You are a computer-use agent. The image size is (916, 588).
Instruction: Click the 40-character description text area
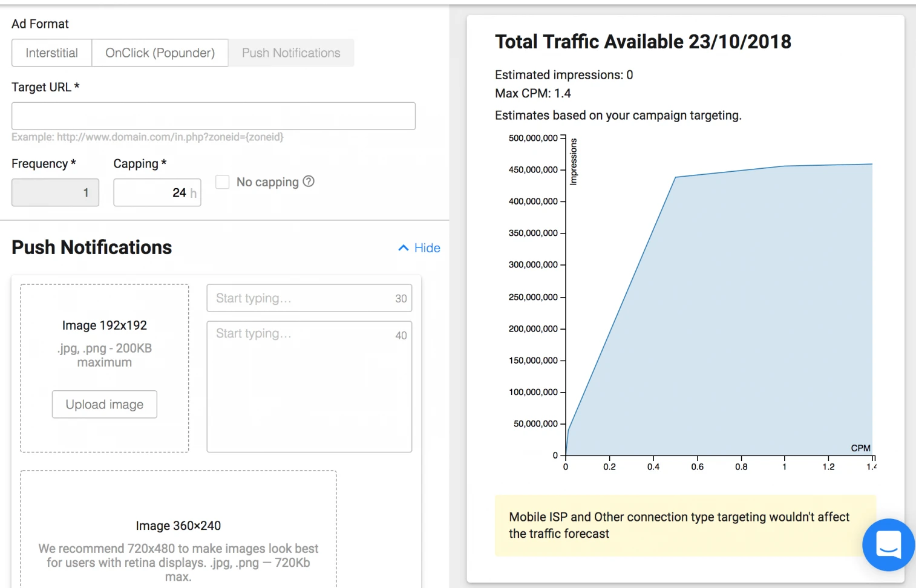pos(309,387)
